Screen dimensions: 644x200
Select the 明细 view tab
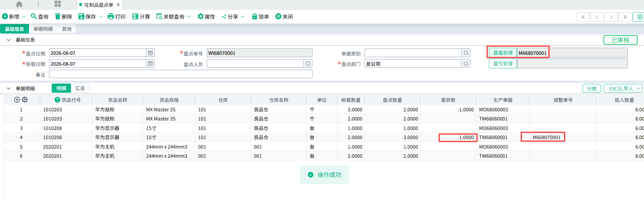coord(61,88)
